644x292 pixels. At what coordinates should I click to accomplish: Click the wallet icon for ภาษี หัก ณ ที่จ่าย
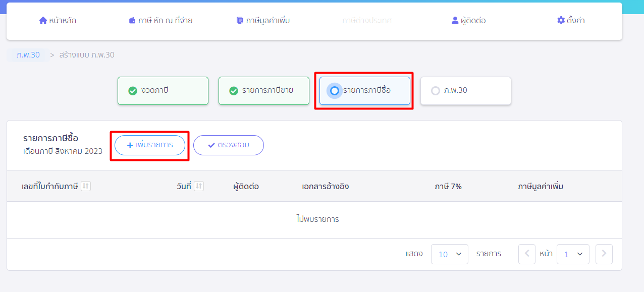pos(132,21)
